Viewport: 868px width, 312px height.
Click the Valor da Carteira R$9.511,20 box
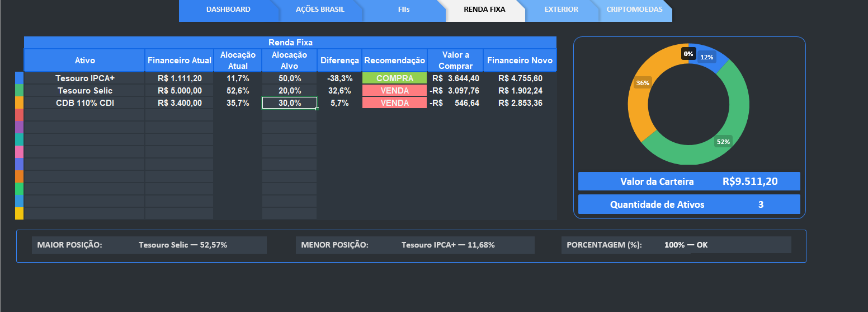pyautogui.click(x=689, y=181)
